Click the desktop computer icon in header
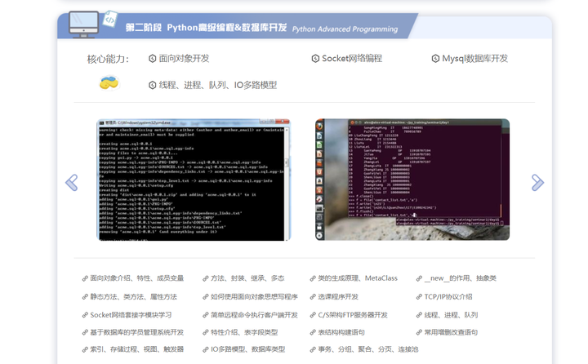588x364 pixels. pyautogui.click(x=84, y=24)
